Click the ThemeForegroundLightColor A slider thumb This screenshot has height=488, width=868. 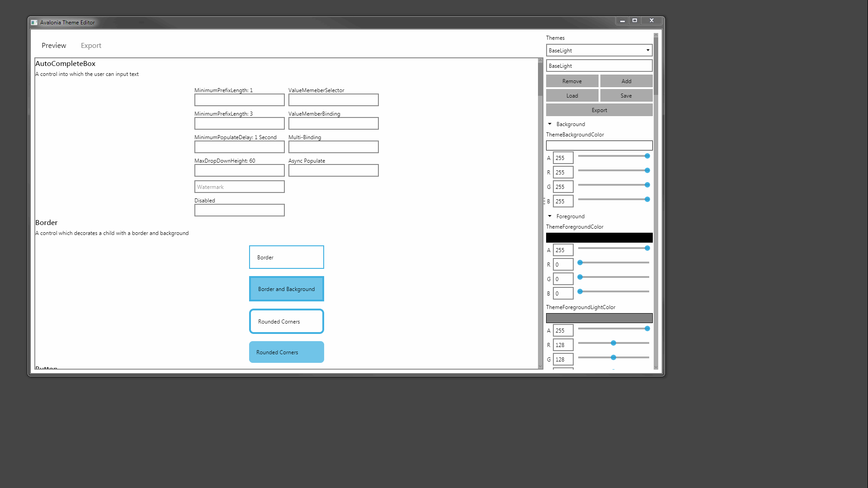pos(647,328)
